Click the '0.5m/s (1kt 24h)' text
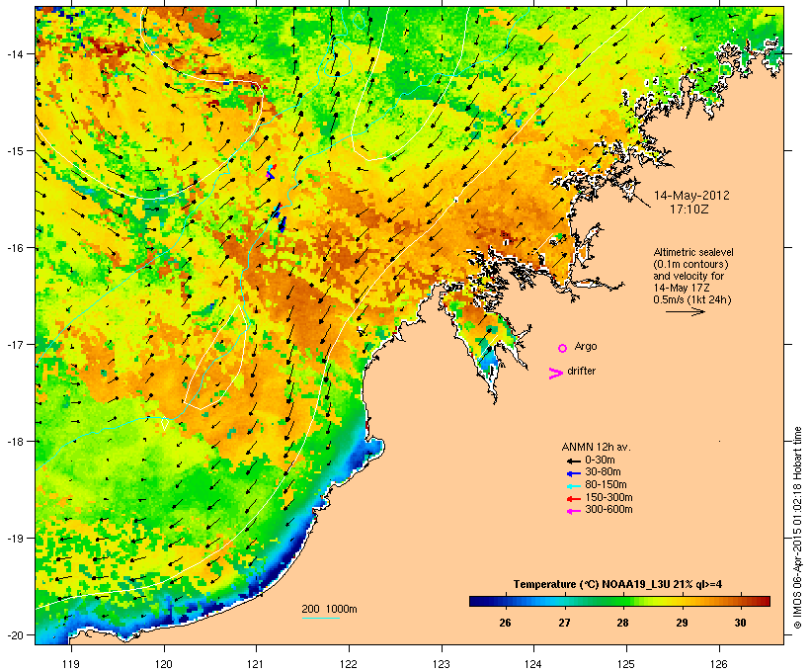The width and height of the screenshot is (810, 672). [692, 299]
